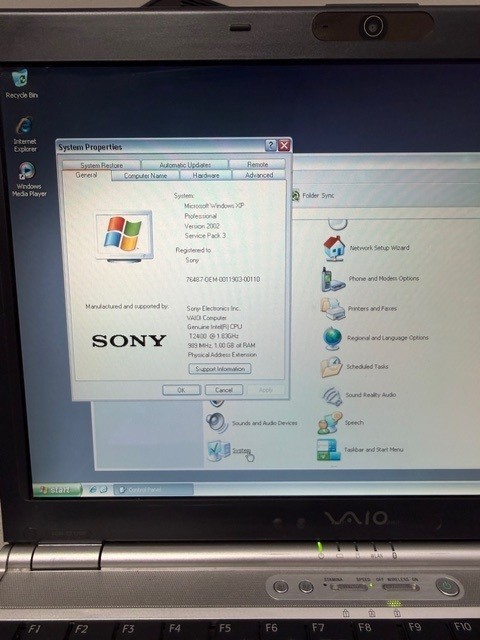The width and height of the screenshot is (480, 640).
Task: Open the Network Setup Wizard icon
Action: (334, 249)
